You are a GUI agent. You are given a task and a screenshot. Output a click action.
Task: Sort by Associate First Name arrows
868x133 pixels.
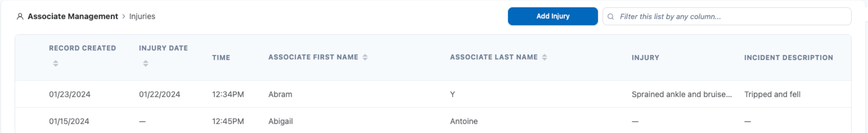[365, 58]
